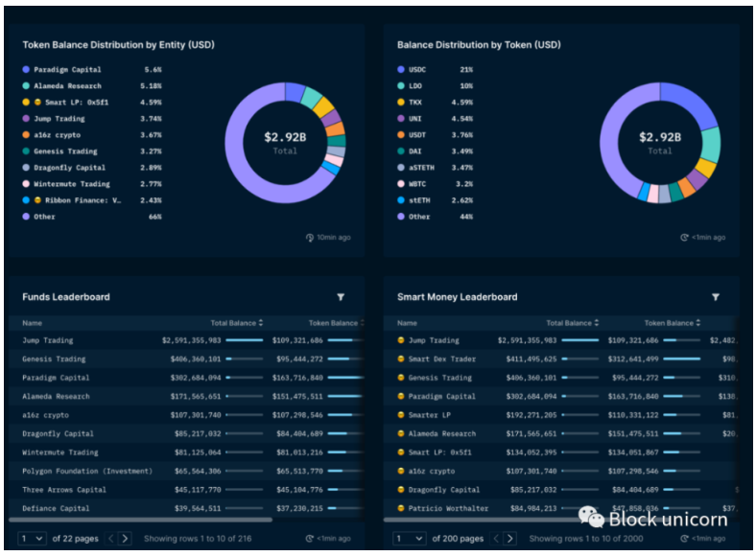Screen dimensions: 756x556
Task: Select USDT token legend entry
Action: pyautogui.click(x=435, y=135)
